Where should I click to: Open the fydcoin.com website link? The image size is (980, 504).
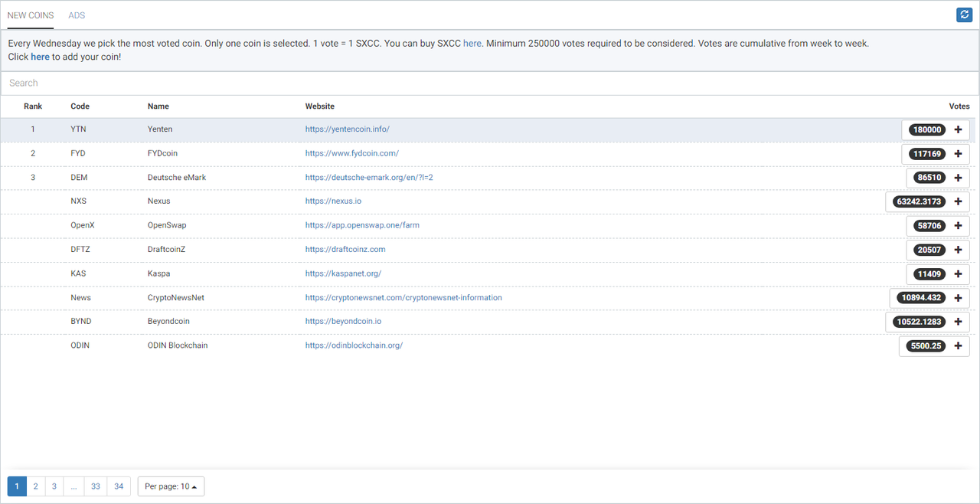tap(352, 153)
